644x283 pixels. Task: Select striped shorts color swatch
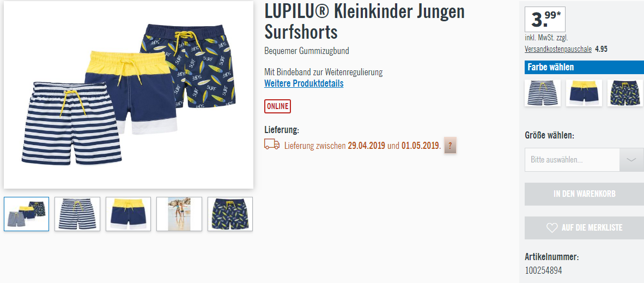click(x=543, y=93)
